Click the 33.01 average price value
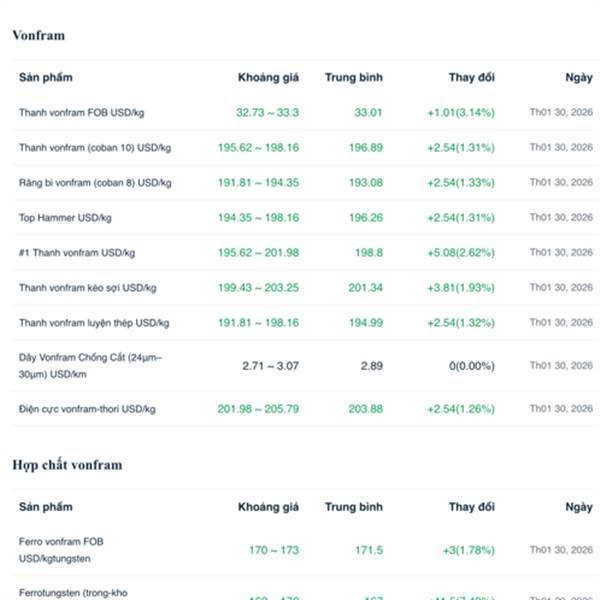Image resolution: width=600 pixels, height=600 pixels. [368, 113]
